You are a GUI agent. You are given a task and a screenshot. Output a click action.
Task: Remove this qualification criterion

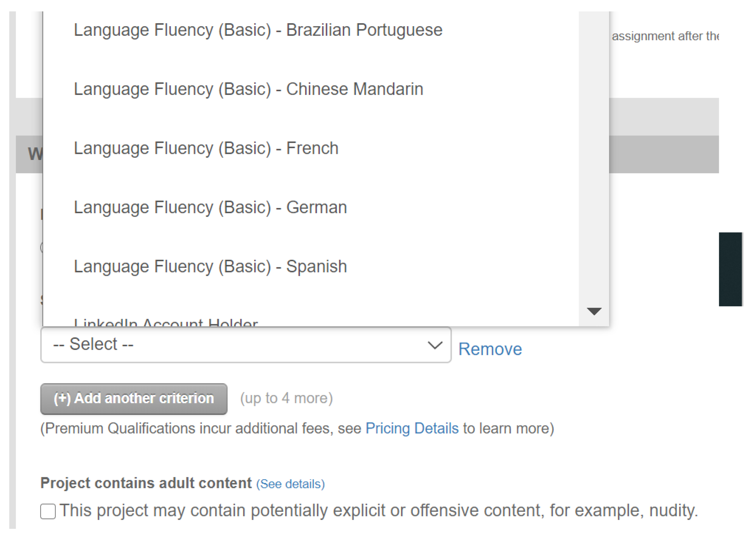coord(490,349)
